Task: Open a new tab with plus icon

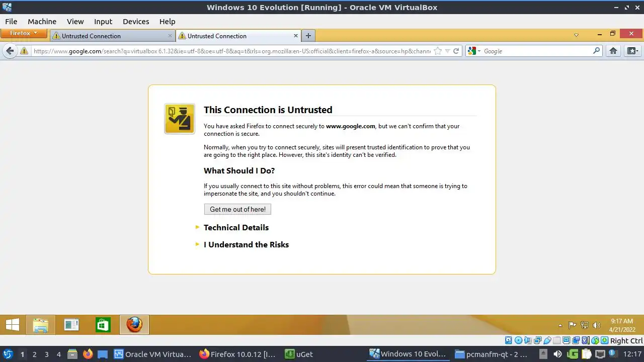Action: click(308, 36)
